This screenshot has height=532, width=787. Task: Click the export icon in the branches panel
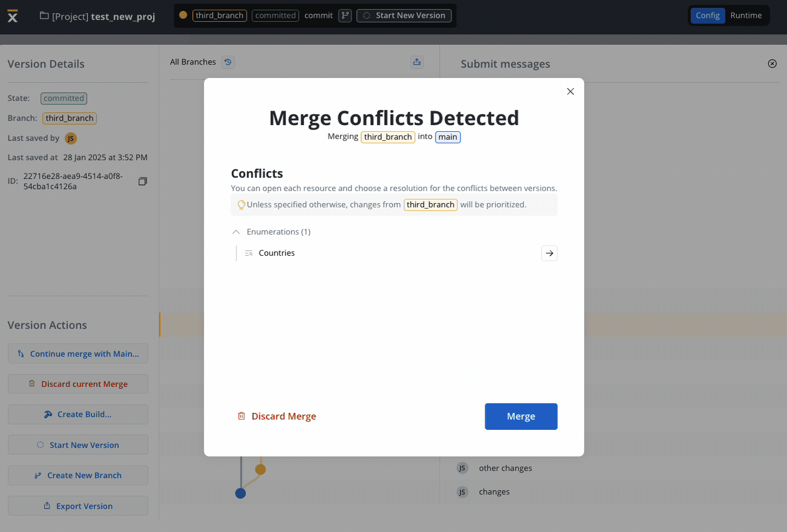pos(417,62)
